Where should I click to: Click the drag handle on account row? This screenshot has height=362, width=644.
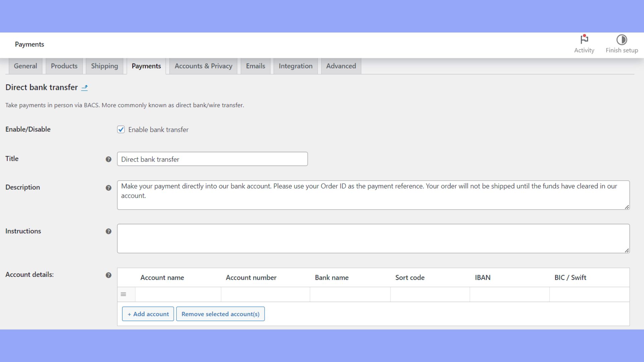coord(123,294)
